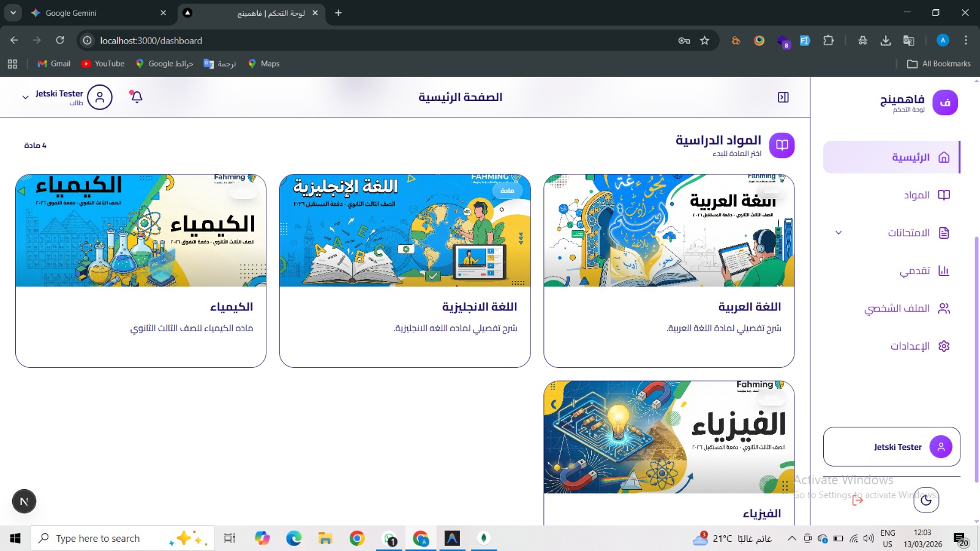Click the الكيمياء card title text
The image size is (980, 551).
point(232,307)
